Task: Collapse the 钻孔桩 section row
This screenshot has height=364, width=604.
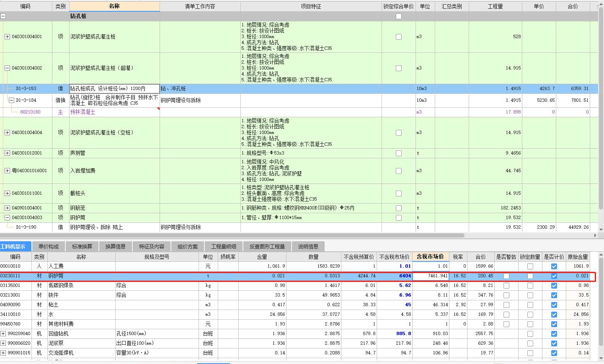Action: (3, 16)
